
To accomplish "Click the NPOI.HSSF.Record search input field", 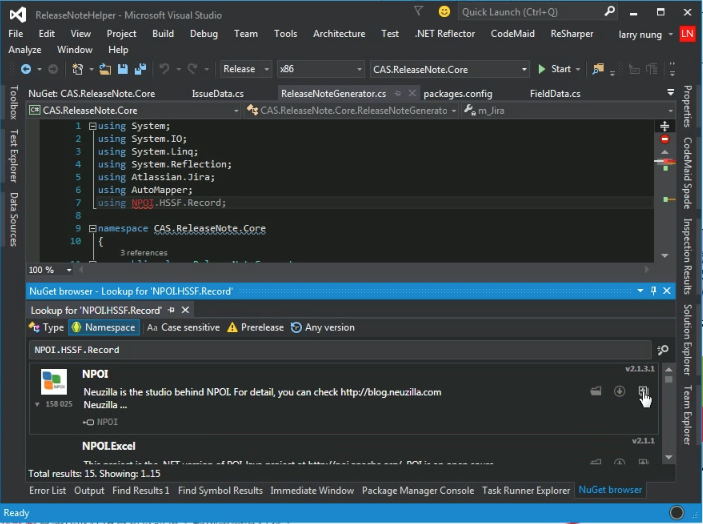I will tap(340, 350).
